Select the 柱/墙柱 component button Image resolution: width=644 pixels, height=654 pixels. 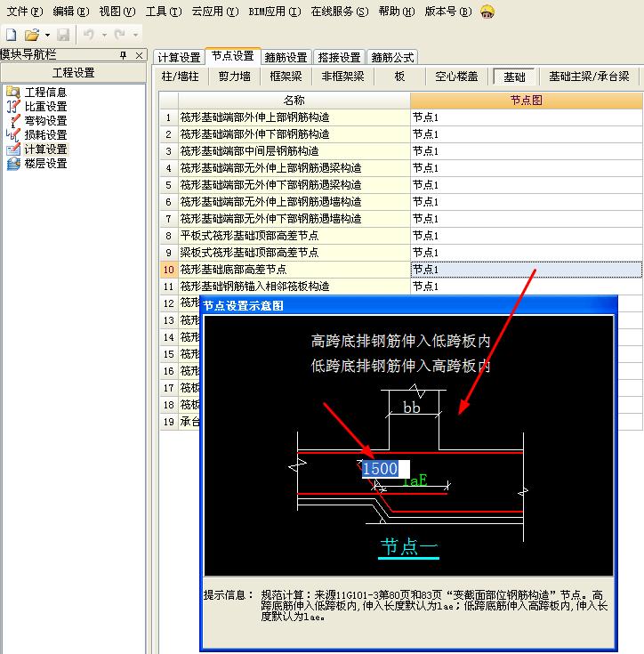(180, 77)
